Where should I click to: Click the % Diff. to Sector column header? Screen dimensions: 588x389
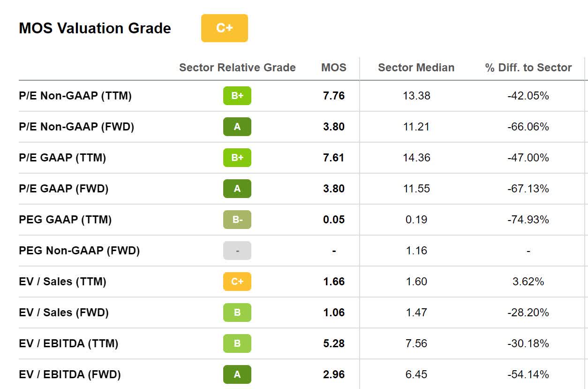point(528,68)
